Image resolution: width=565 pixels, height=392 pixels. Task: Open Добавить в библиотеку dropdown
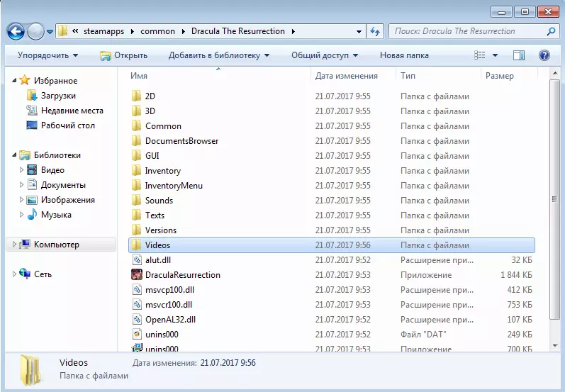point(219,55)
